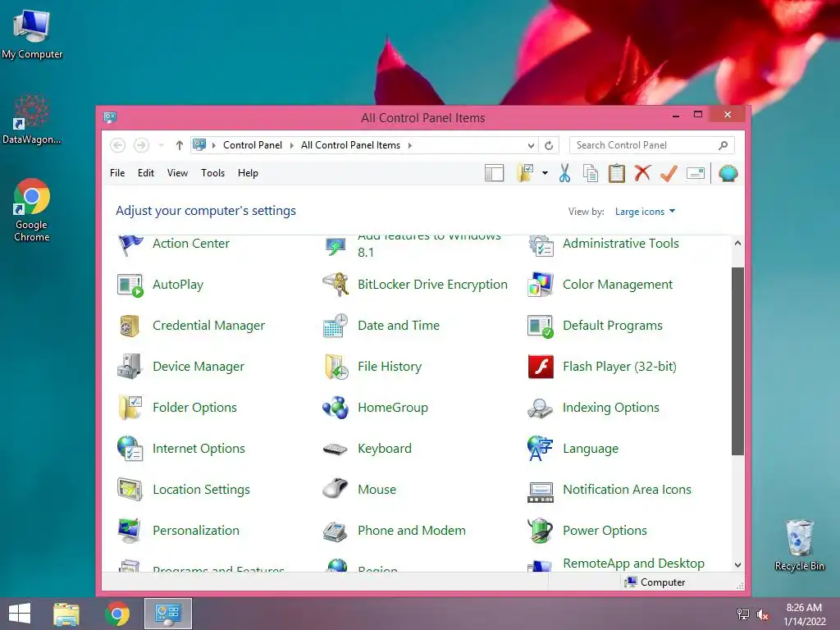Expand the chevron after Control Panel breadcrumb
The width and height of the screenshot is (840, 630).
(x=292, y=145)
